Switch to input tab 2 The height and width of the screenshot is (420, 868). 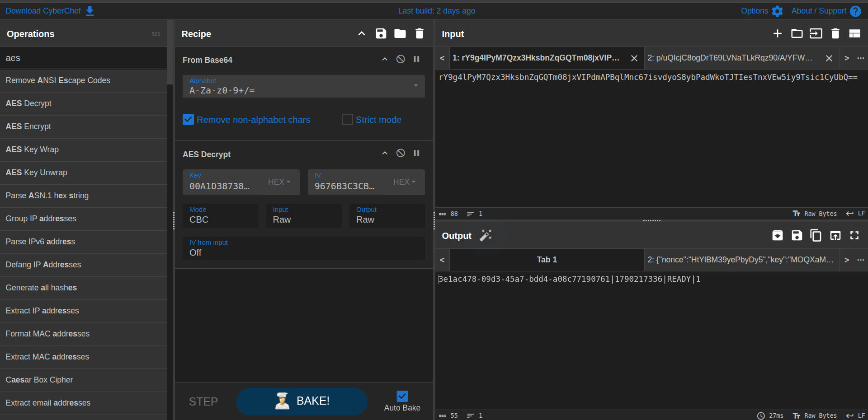[x=730, y=58]
